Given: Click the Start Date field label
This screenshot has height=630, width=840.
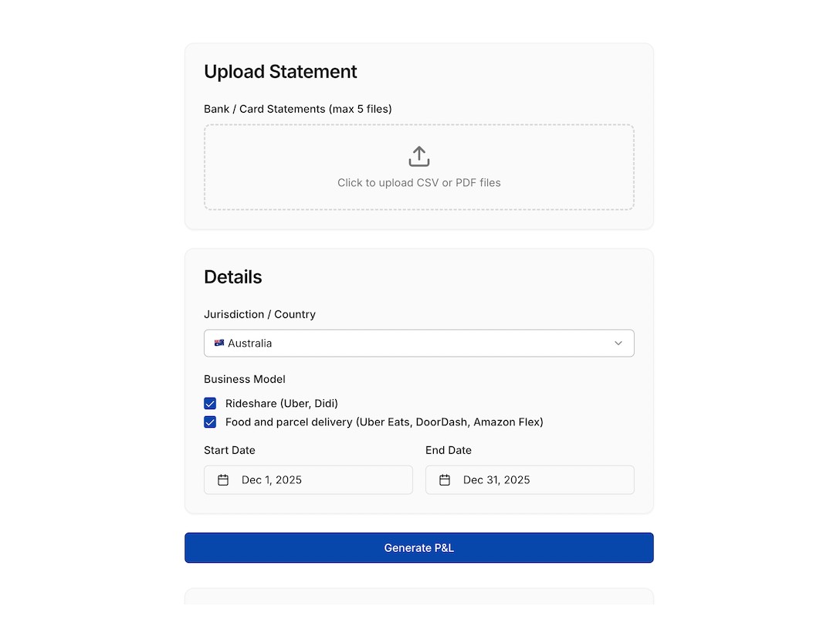Looking at the screenshot, I should click(229, 450).
